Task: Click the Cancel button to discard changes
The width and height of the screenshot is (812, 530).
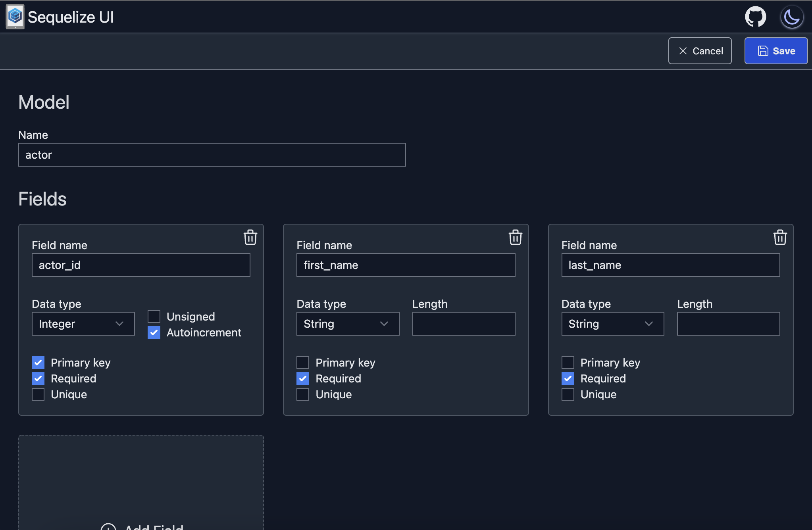Action: coord(701,50)
